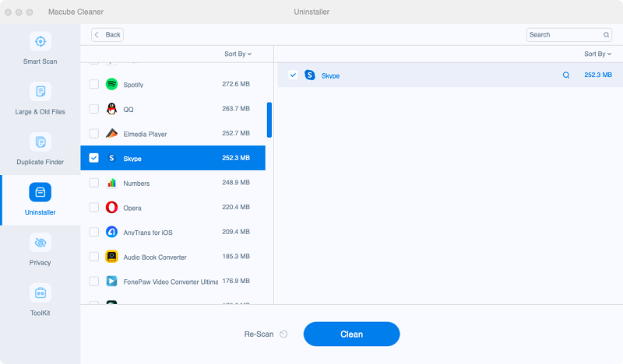Screen dimensions: 623x364
Task: Click 252.3 MB size in detail pane
Action: tap(598, 75)
